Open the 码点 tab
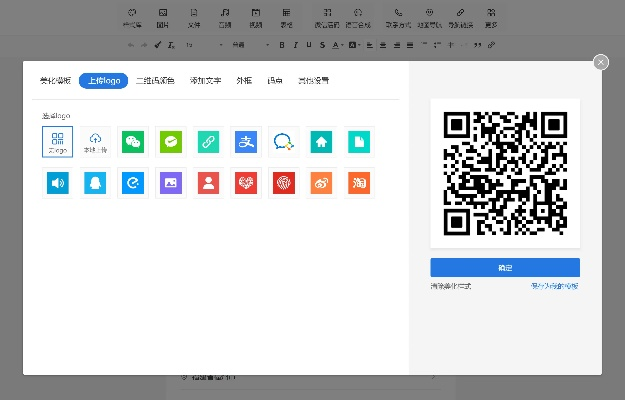625x400 pixels. [275, 81]
